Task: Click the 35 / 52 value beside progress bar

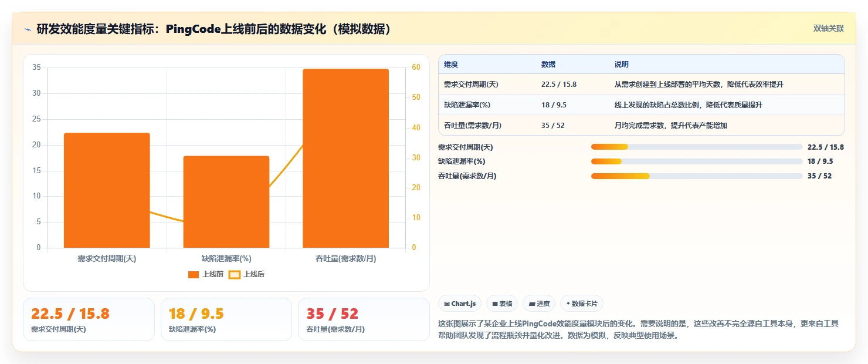Action: [820, 176]
